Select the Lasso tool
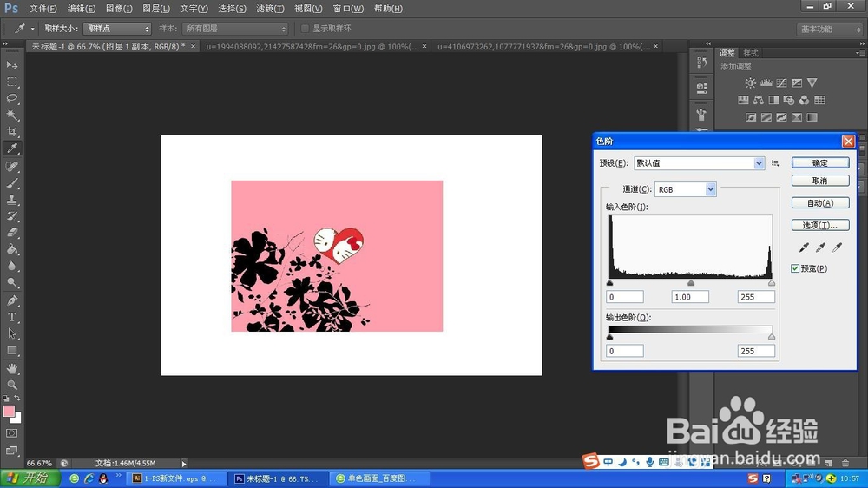 coord(11,99)
